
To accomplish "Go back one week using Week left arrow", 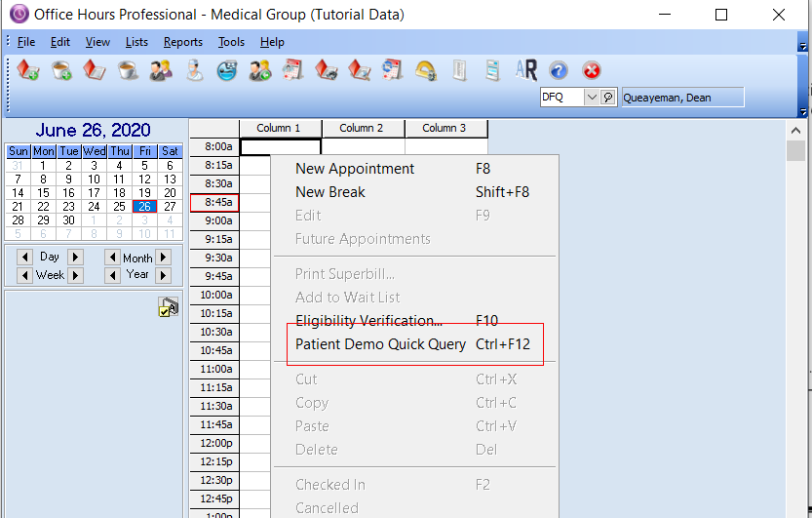I will point(24,275).
